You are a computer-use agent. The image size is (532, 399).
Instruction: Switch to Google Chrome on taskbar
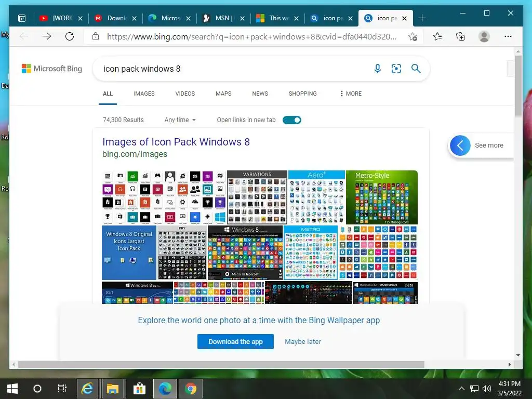[190, 389]
